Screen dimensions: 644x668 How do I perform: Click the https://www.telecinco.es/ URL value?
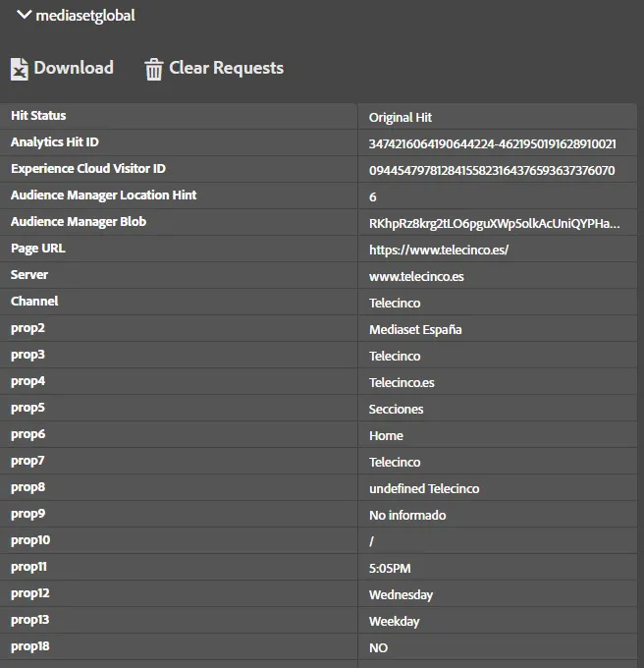point(439,250)
